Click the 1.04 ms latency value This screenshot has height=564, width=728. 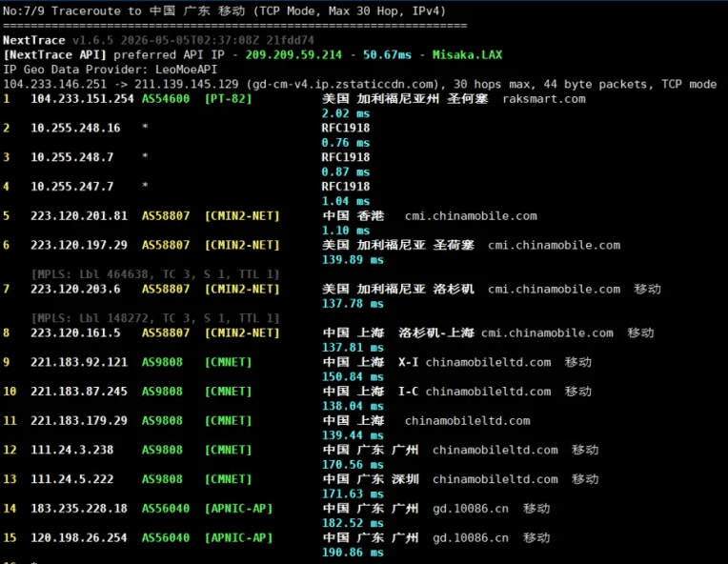point(346,201)
